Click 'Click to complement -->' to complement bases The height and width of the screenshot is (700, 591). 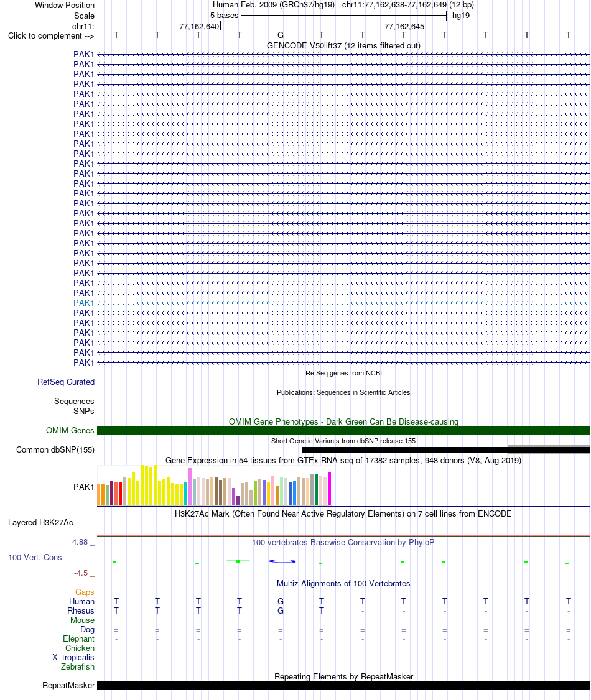tap(51, 35)
